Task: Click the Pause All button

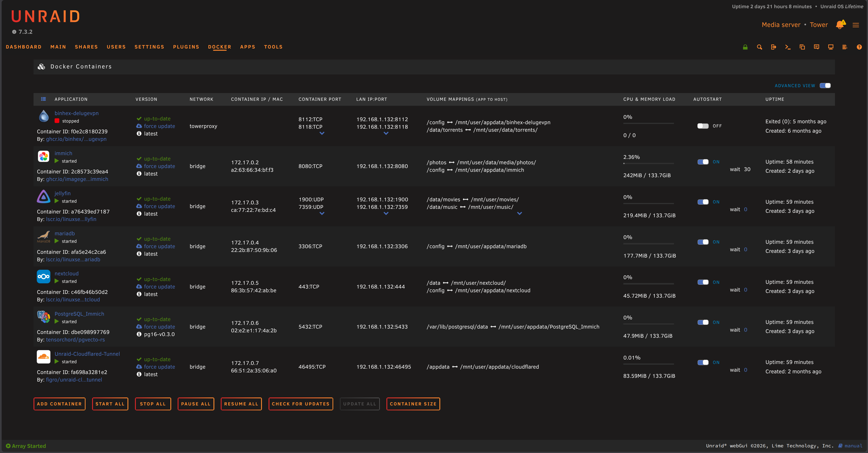Action: click(196, 404)
